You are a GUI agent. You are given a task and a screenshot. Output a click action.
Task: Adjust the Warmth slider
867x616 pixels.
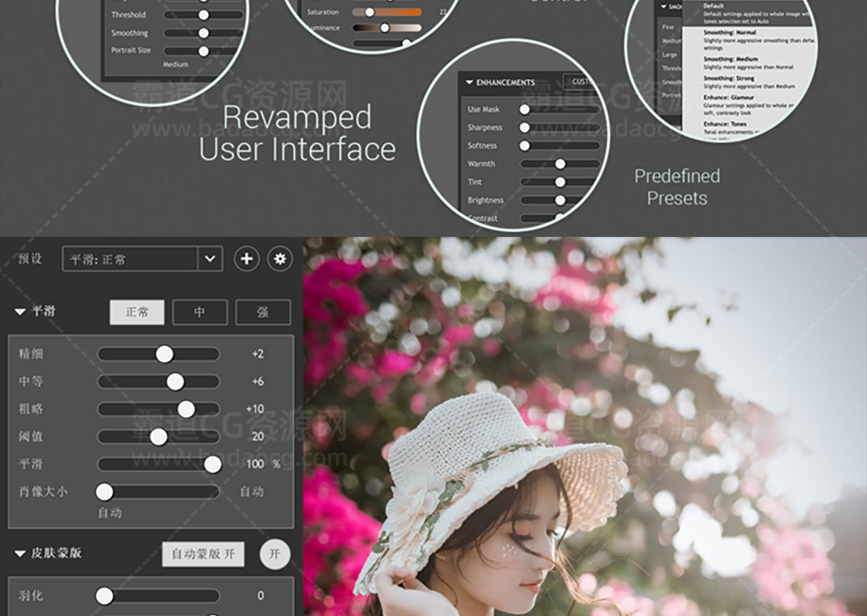click(x=560, y=164)
